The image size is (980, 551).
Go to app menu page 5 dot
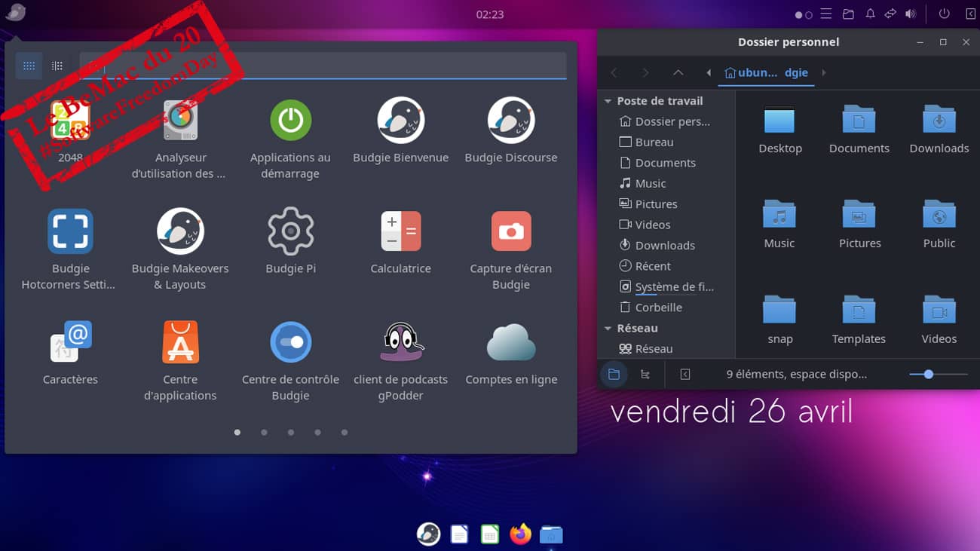tap(345, 433)
